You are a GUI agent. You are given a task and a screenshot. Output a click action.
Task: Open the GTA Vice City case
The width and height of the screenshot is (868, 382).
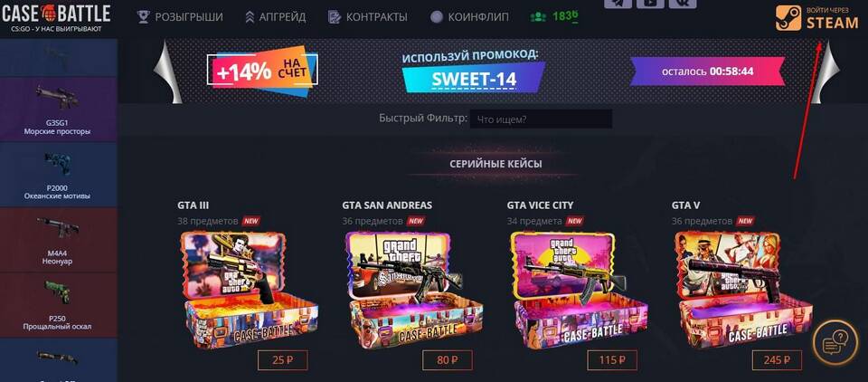pos(578,288)
